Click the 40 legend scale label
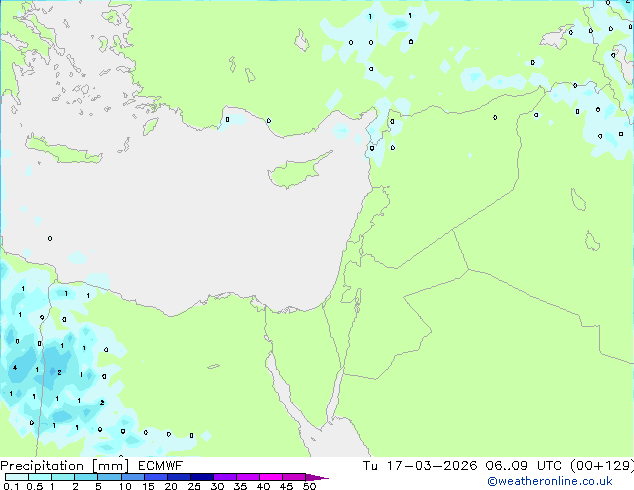 (263, 486)
